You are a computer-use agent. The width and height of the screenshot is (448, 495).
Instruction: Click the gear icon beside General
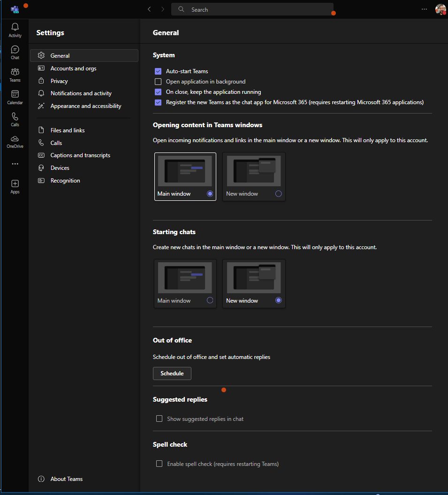(x=41, y=55)
